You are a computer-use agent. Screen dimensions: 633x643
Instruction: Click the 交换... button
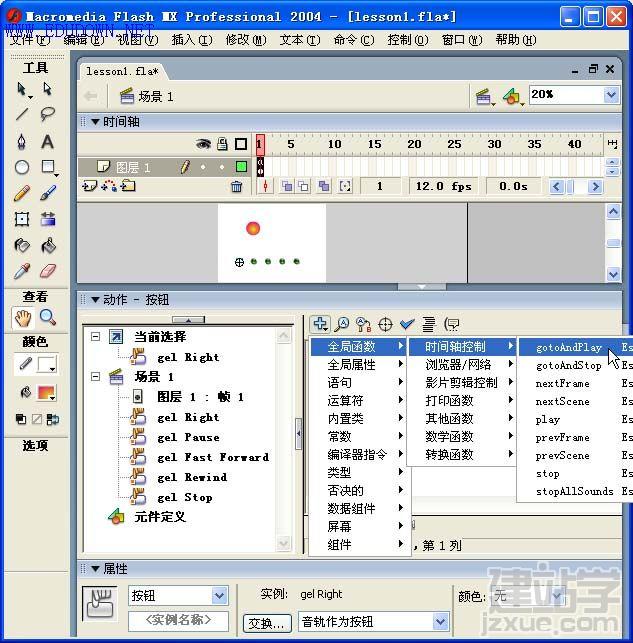[x=267, y=623]
